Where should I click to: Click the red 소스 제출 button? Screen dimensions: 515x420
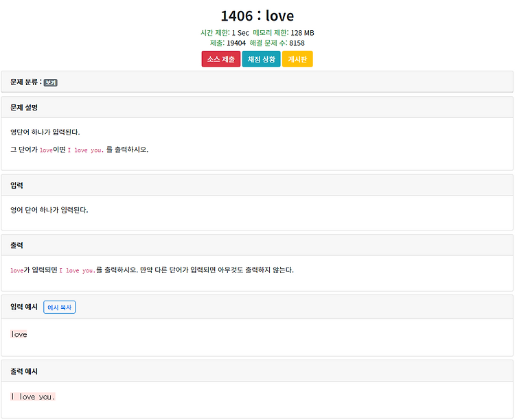(220, 59)
